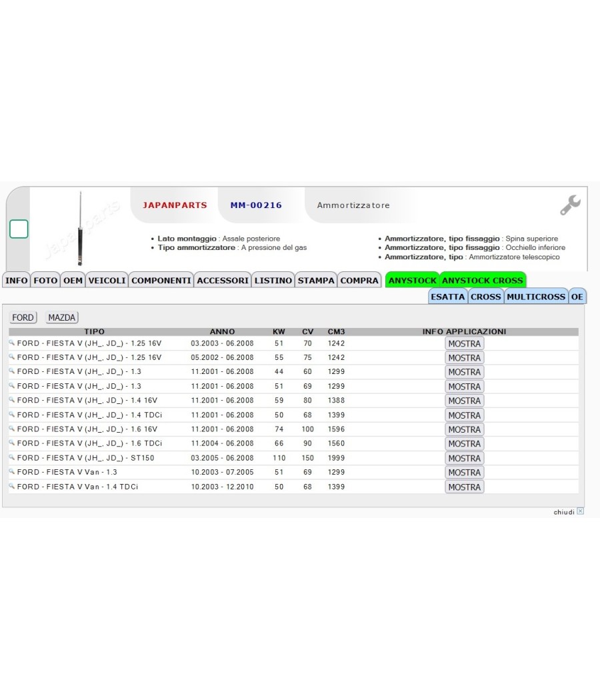Click MOSTRA for Fiesta V Van 1.3 row
Image resolution: width=600 pixels, height=700 pixels.
(464, 472)
